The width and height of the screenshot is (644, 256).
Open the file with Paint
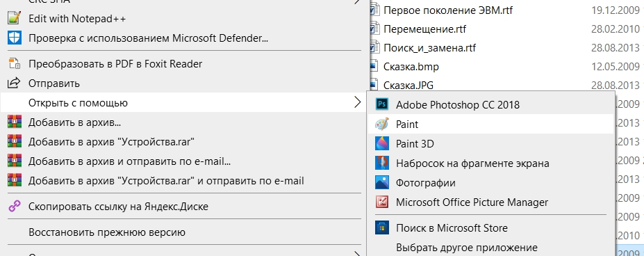[x=490, y=124]
